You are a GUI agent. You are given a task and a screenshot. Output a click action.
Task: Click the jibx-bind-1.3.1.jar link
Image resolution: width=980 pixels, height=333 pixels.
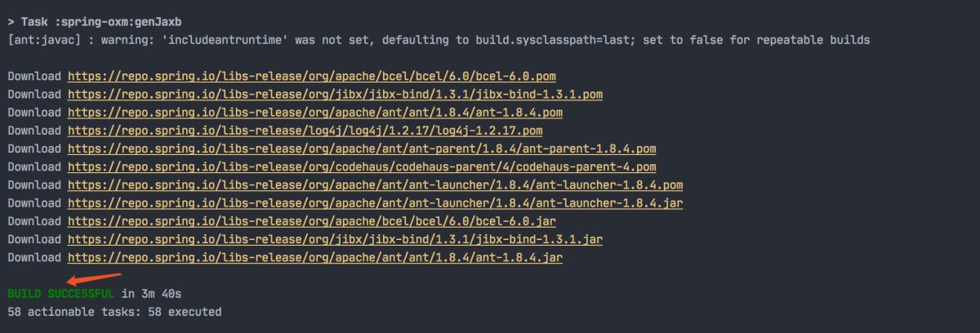pos(335,239)
